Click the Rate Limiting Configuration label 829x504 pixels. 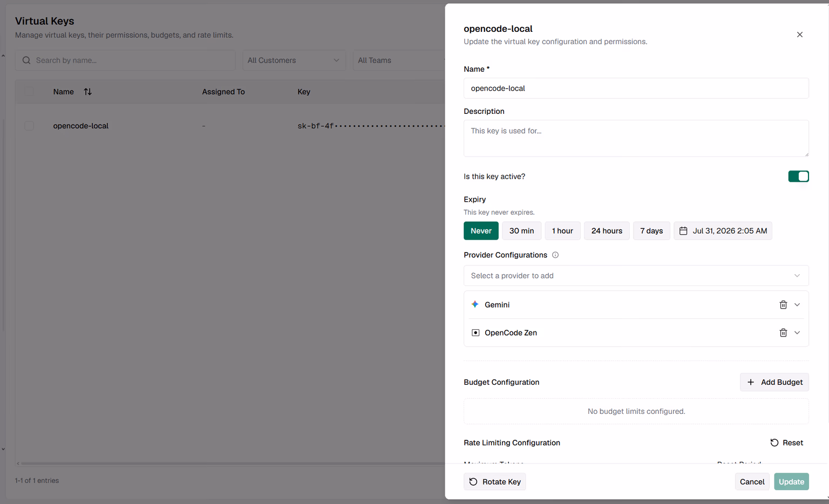(x=512, y=442)
